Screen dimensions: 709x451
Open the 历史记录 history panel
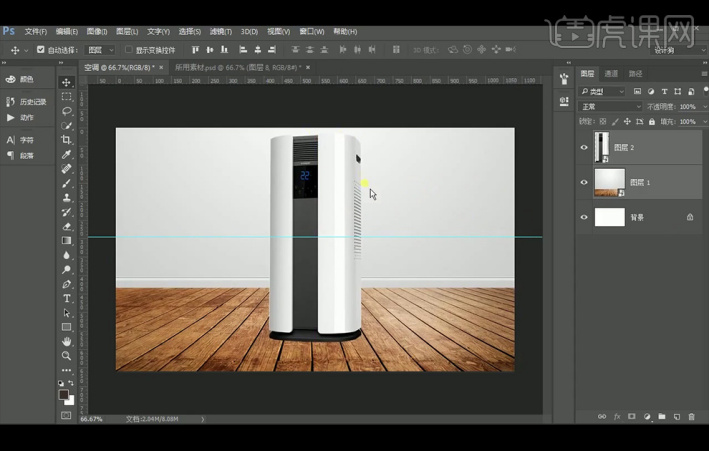tap(27, 102)
